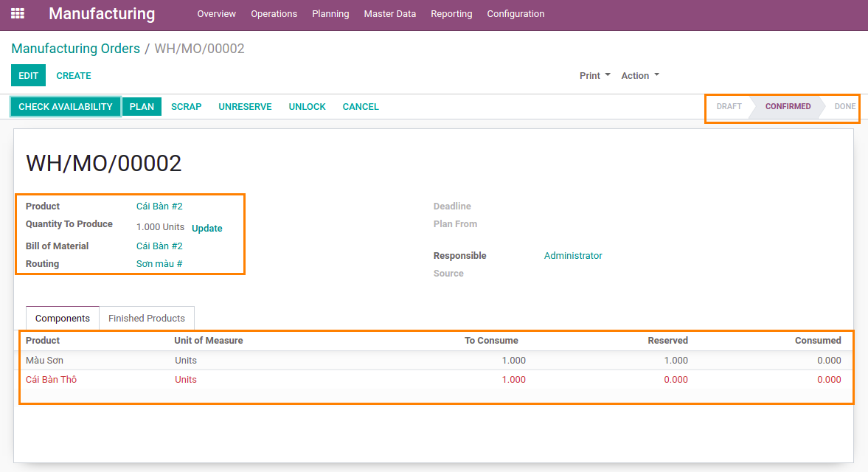Open the apps grid menu icon

18,13
